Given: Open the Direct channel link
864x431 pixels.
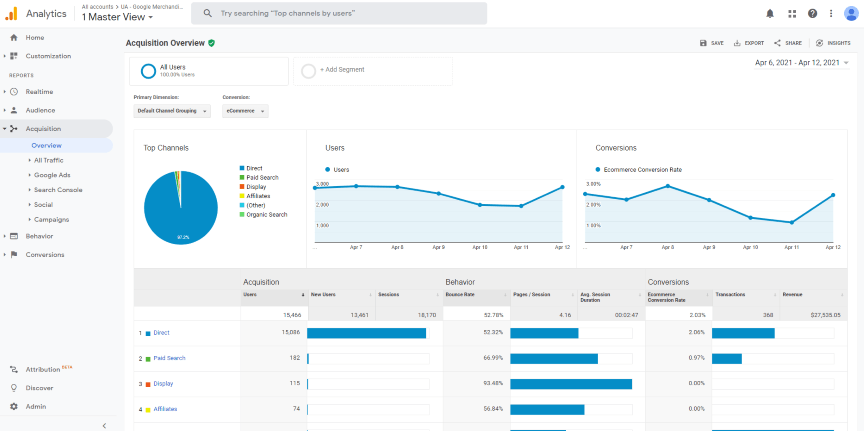Looking at the screenshot, I should (161, 333).
